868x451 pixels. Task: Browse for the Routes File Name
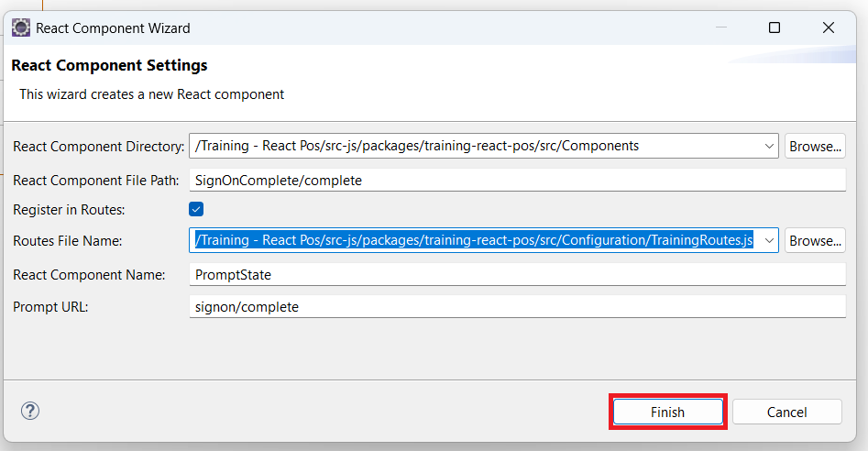click(815, 241)
